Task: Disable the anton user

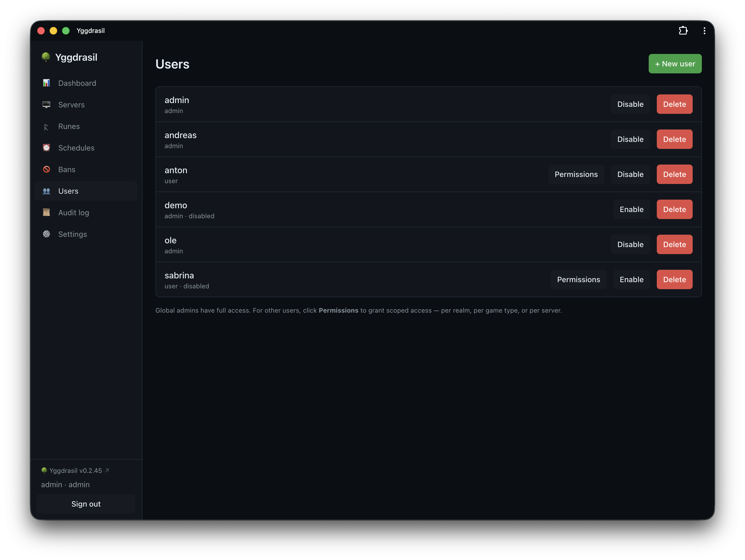Action: pyautogui.click(x=630, y=174)
